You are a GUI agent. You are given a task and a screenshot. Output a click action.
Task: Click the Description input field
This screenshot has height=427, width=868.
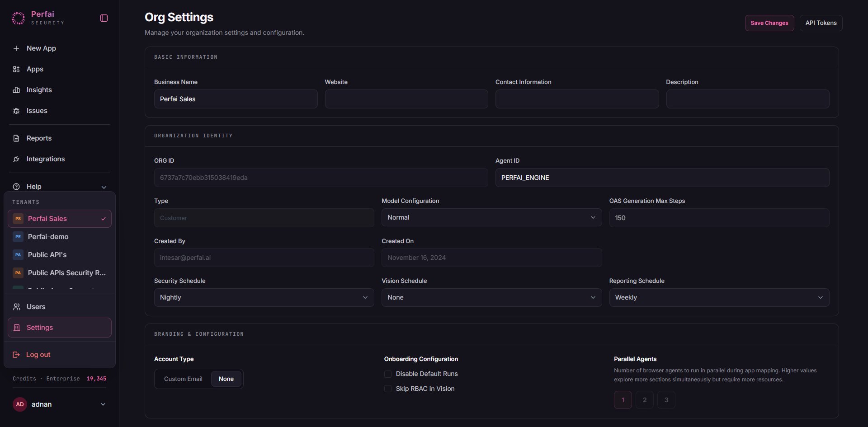(x=748, y=99)
